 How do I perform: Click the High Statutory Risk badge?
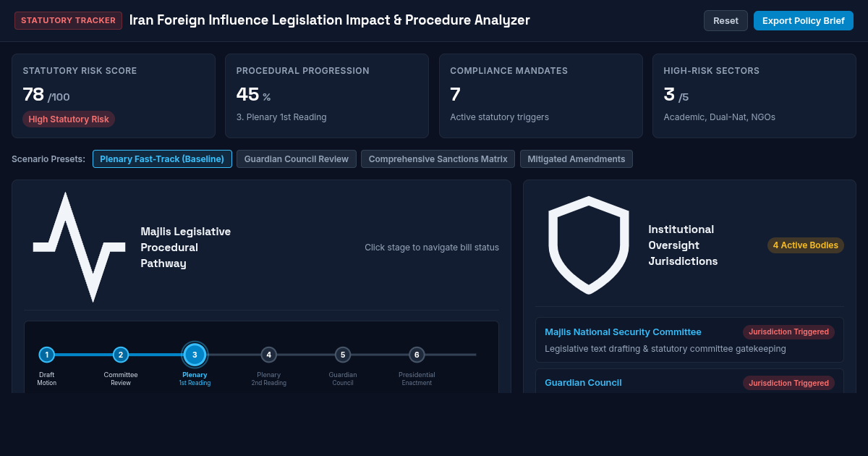click(69, 119)
